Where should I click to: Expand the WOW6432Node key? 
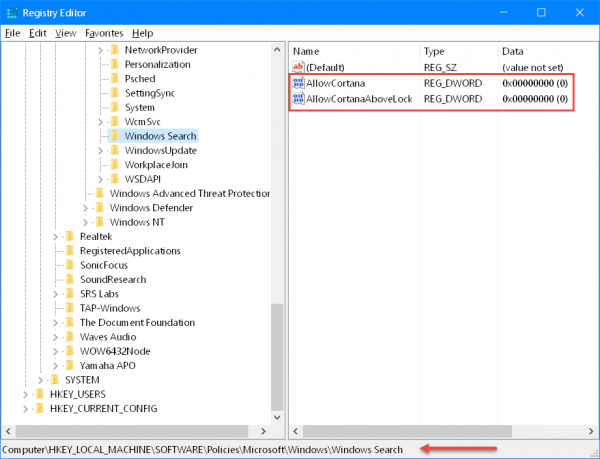point(55,352)
